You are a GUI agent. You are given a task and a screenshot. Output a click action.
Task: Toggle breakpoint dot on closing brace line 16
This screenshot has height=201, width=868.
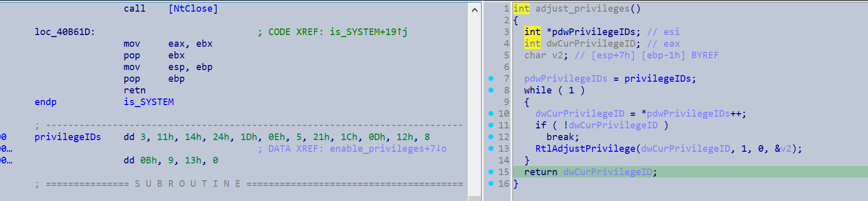(x=491, y=183)
